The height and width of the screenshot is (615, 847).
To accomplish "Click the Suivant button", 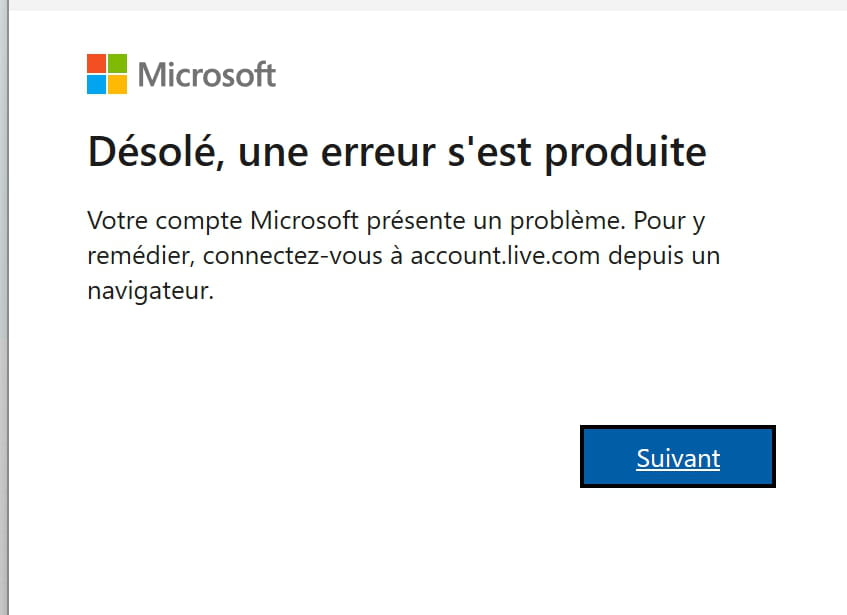I will [x=678, y=458].
